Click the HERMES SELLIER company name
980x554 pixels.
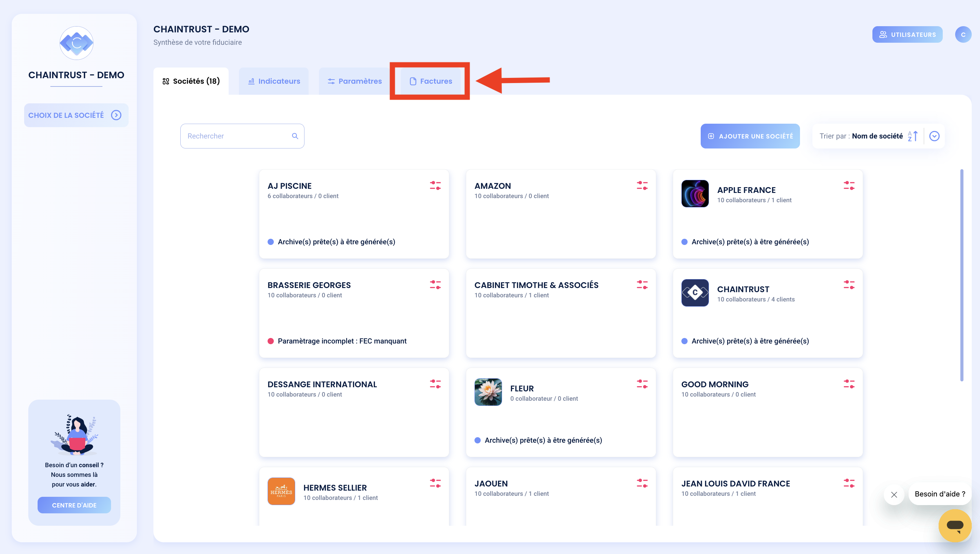pyautogui.click(x=335, y=488)
